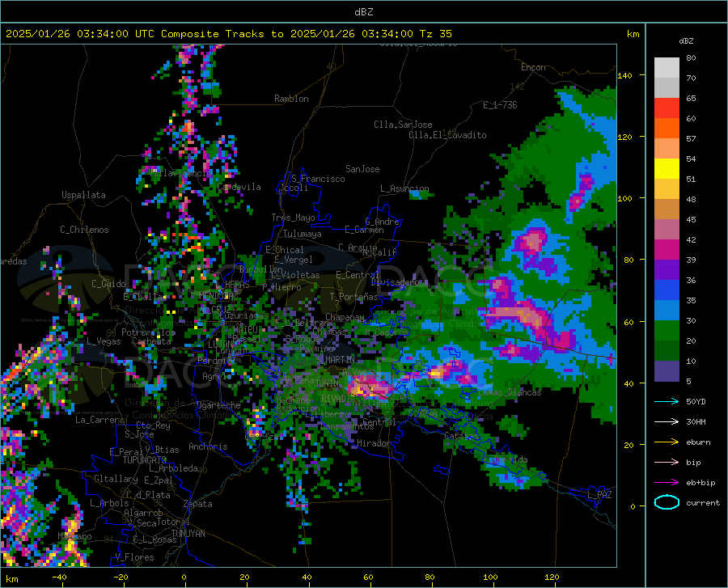This screenshot has height=588, width=728.
Task: Click the V_Flores label
Action: (134, 557)
